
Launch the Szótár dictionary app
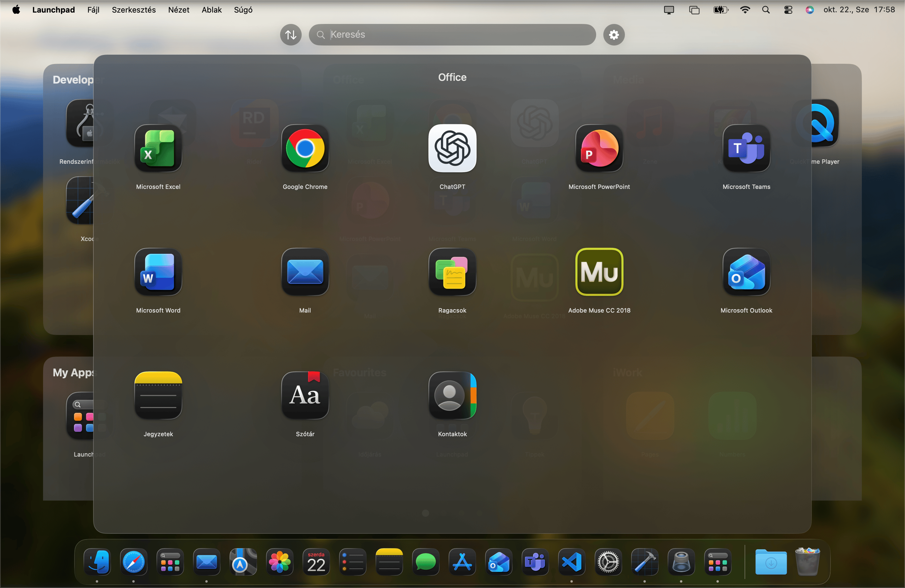(x=305, y=395)
